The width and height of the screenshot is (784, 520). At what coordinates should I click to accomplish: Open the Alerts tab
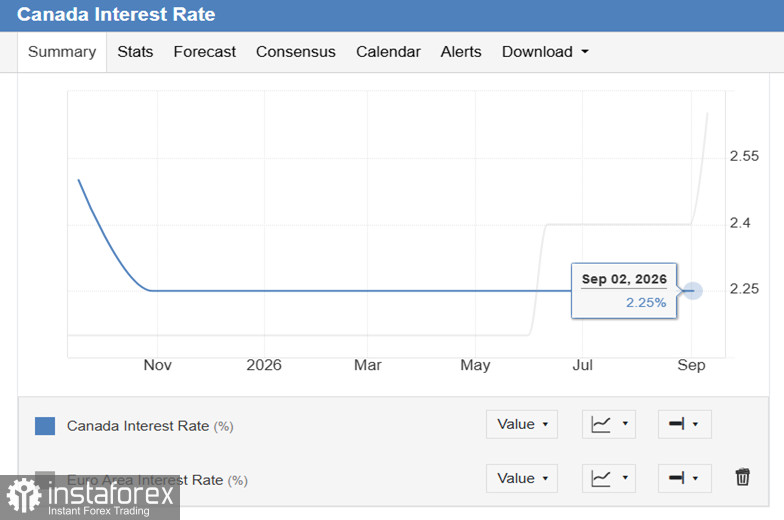click(x=460, y=52)
